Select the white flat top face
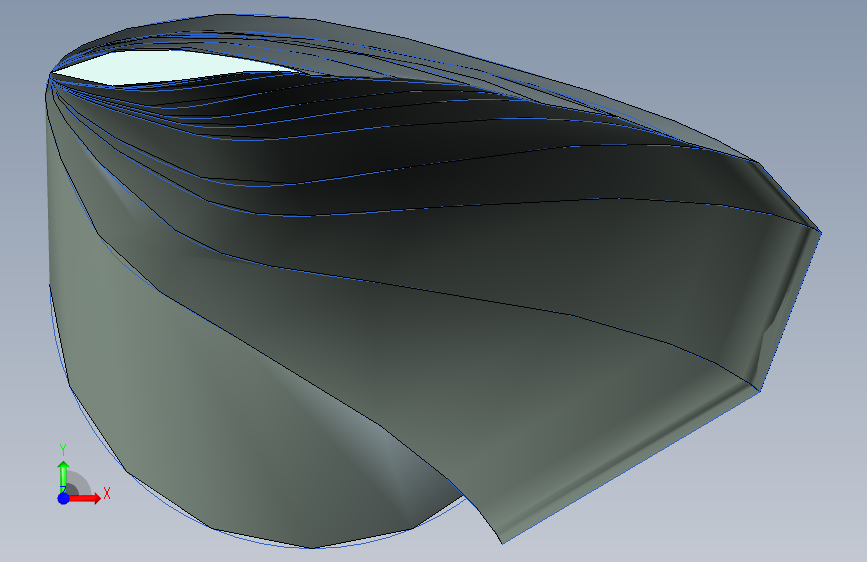The image size is (867, 562). coord(174,67)
